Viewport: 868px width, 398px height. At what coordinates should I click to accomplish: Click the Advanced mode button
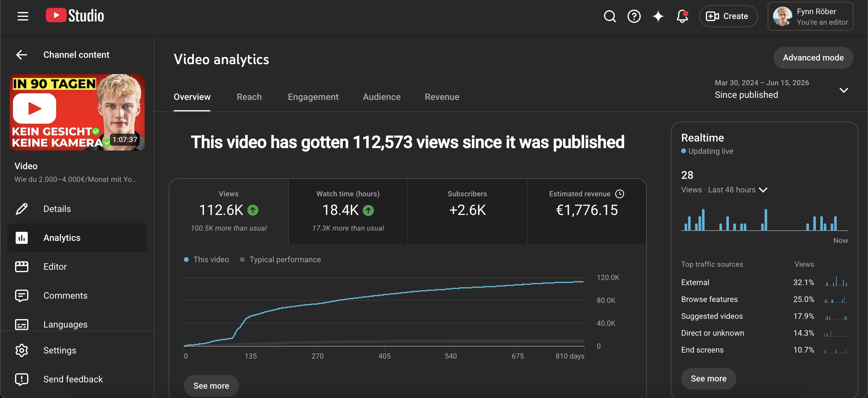pos(813,58)
